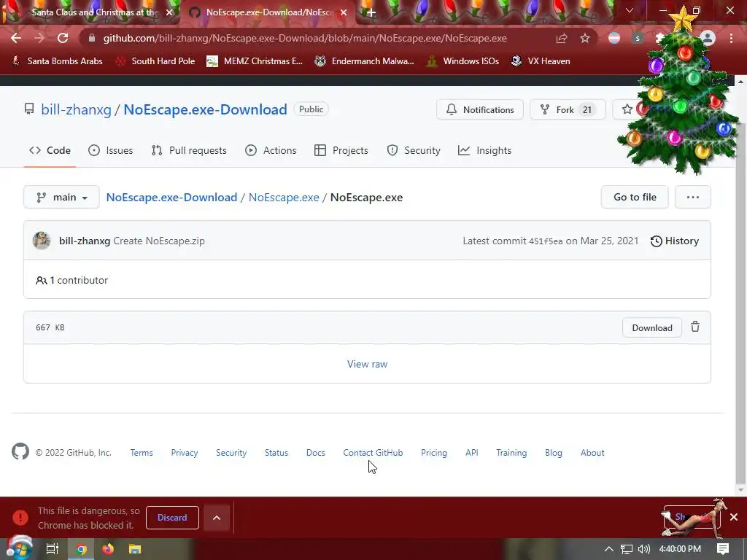Open the Security footer link
Image resolution: width=747 pixels, height=560 pixels.
[231, 453]
